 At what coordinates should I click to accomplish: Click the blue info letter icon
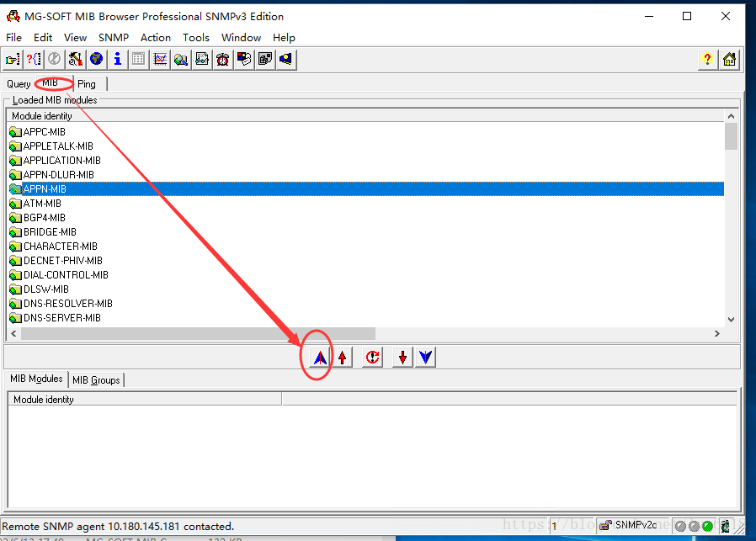[117, 59]
